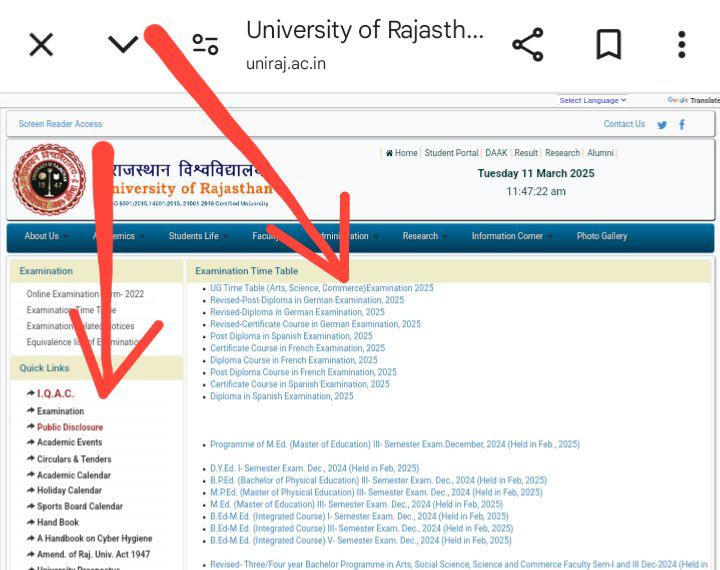Open the Research navigation menu
Image resolution: width=720 pixels, height=570 pixels.
420,236
